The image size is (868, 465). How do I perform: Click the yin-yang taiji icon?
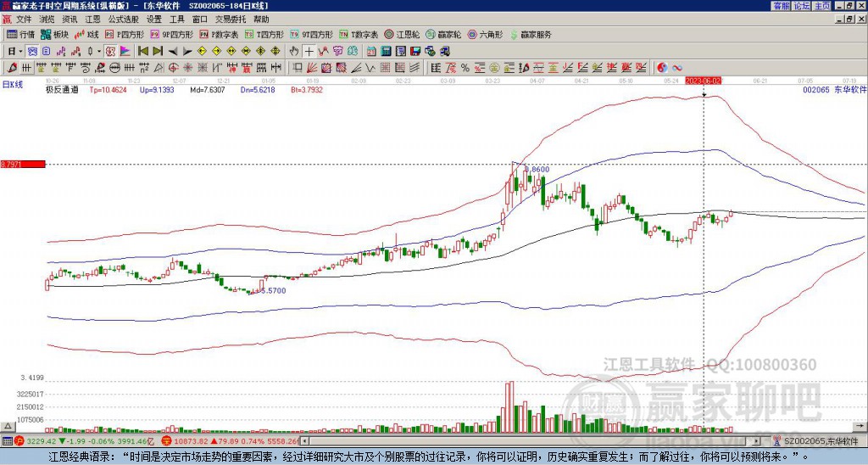[662, 68]
